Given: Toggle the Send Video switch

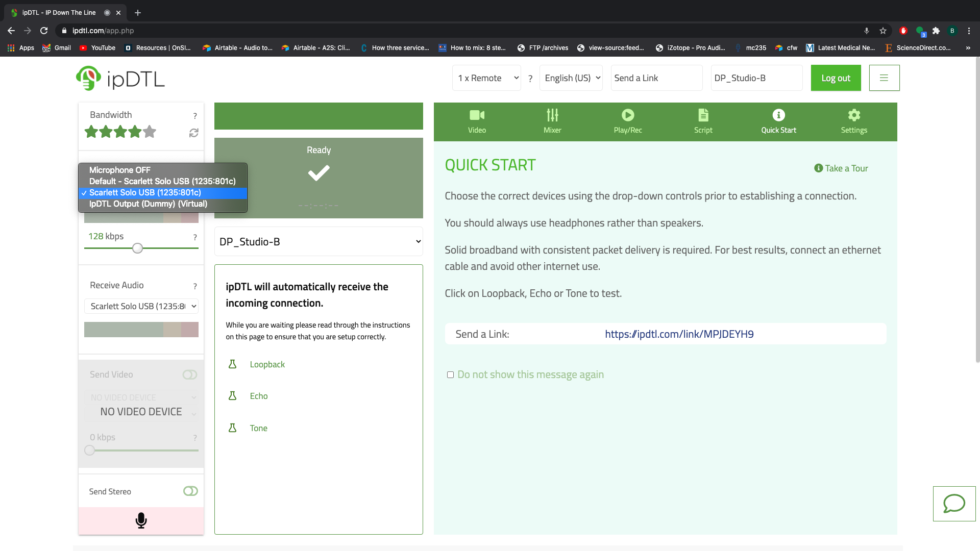Looking at the screenshot, I should pyautogui.click(x=190, y=374).
